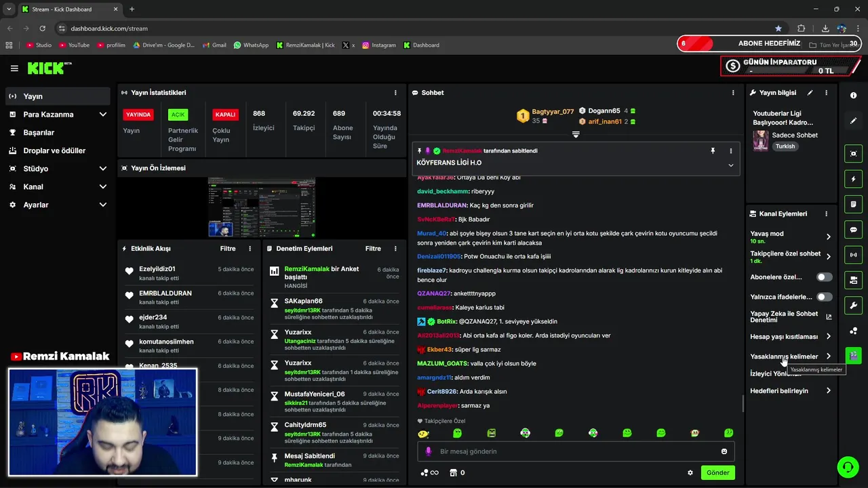
Task: Click the lightning bolt icon in right sidebar
Action: pos(853,179)
